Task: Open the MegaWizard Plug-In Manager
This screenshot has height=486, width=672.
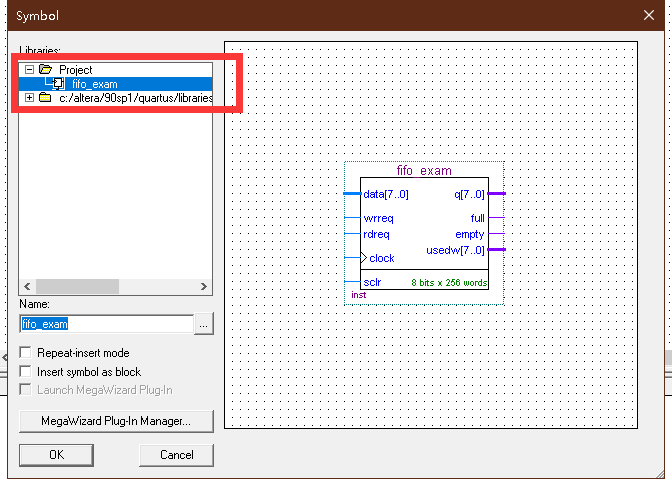Action: point(116,421)
